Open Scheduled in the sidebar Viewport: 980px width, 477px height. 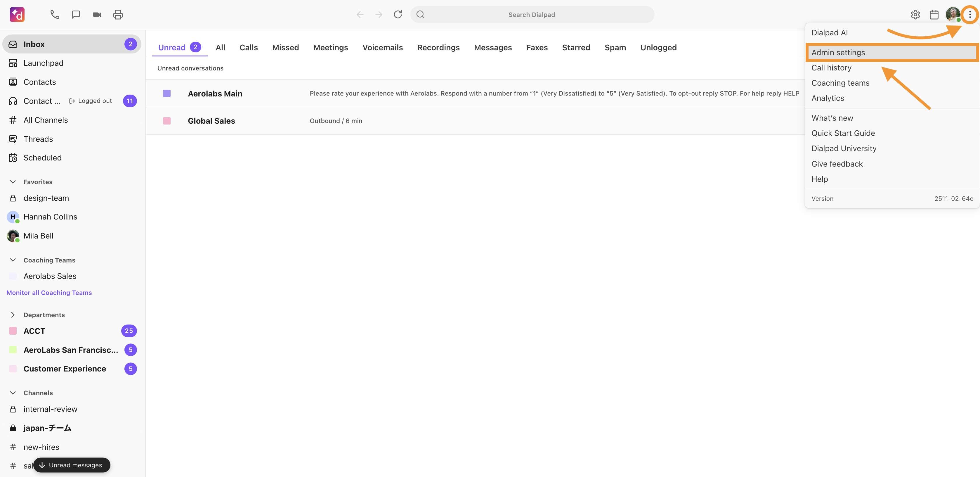click(72, 158)
